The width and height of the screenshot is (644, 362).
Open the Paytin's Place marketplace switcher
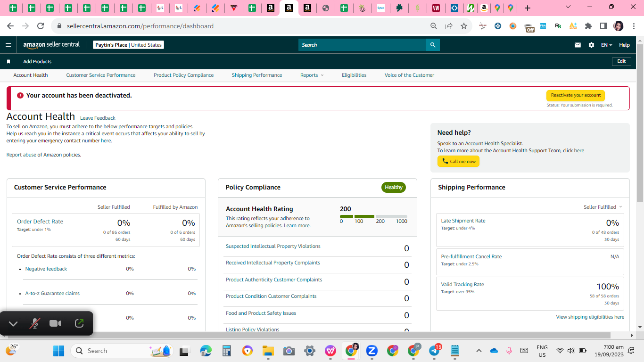tap(128, 45)
